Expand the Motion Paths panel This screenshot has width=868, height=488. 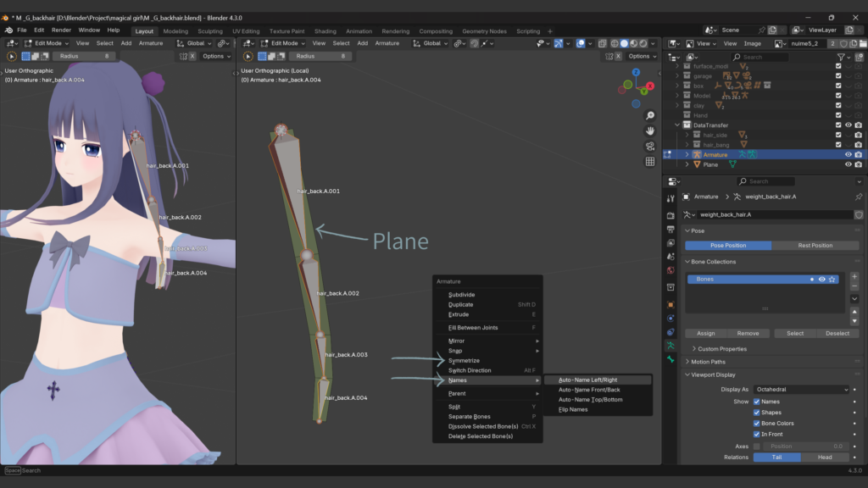pyautogui.click(x=708, y=362)
